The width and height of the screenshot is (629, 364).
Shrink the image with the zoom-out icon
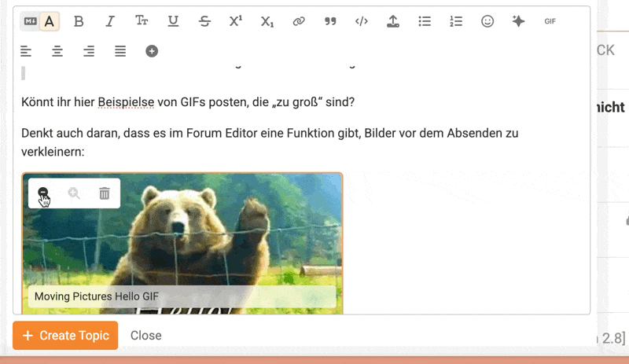44,193
